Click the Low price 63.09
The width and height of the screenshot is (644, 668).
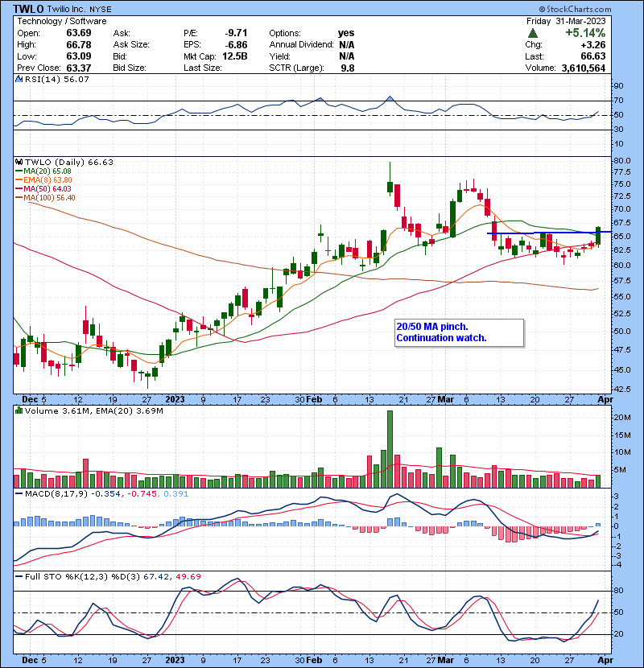click(x=78, y=56)
